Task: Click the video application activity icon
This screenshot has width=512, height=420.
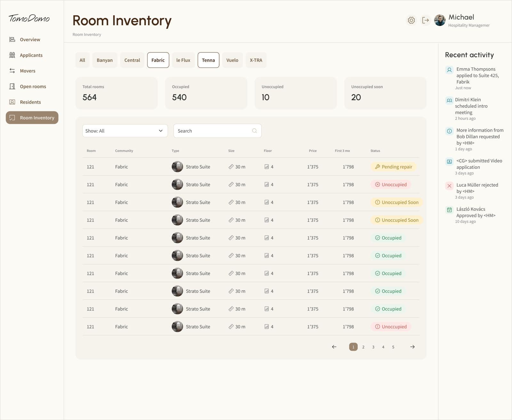Action: click(x=449, y=162)
